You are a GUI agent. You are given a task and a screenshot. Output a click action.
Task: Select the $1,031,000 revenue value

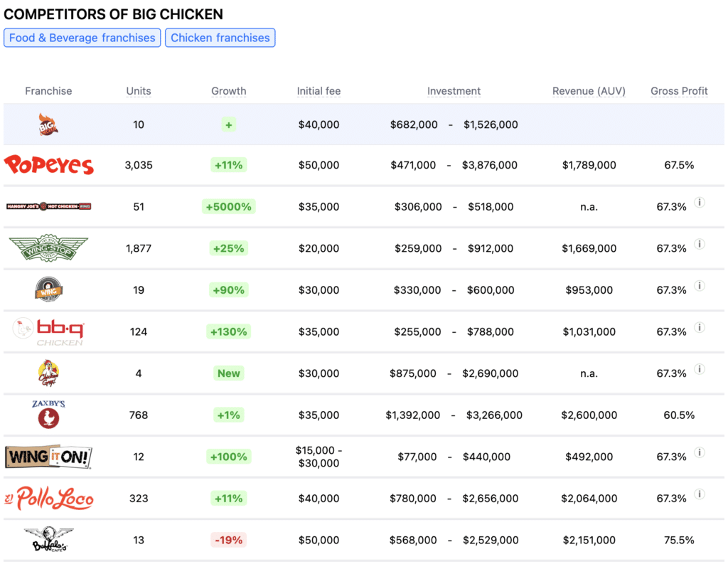pos(589,331)
